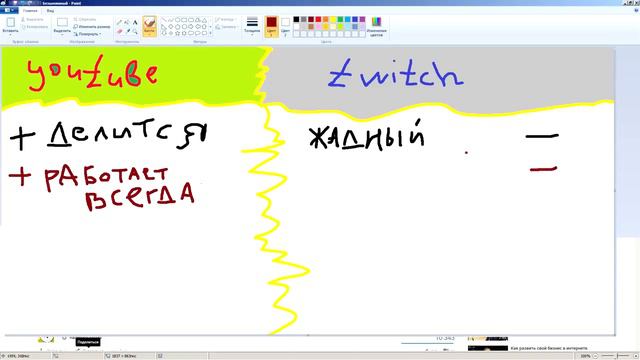Open the shape Fill (Заливка) dropdown
Screen dimensions: 640x360
click(x=227, y=27)
